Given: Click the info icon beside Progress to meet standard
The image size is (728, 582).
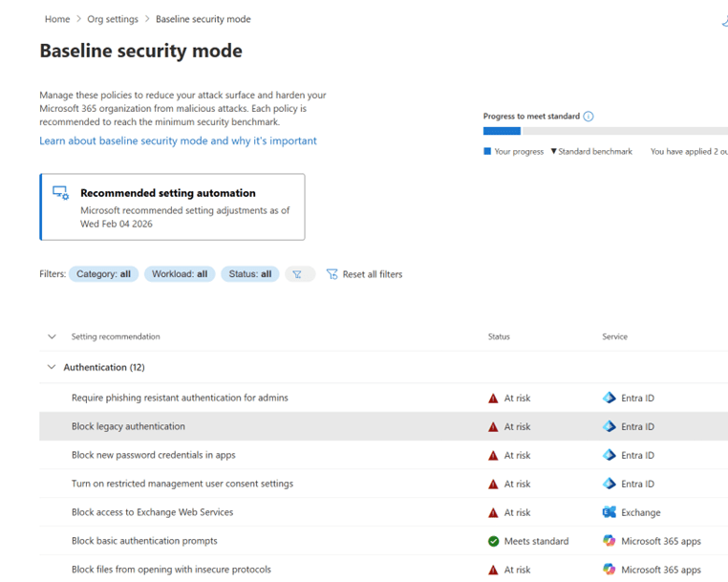Looking at the screenshot, I should [589, 117].
